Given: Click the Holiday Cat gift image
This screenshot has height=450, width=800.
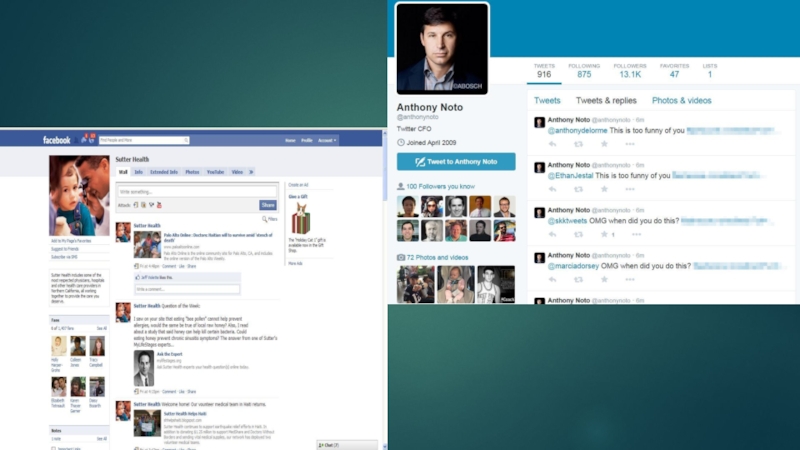Looking at the screenshot, I should point(301,219).
